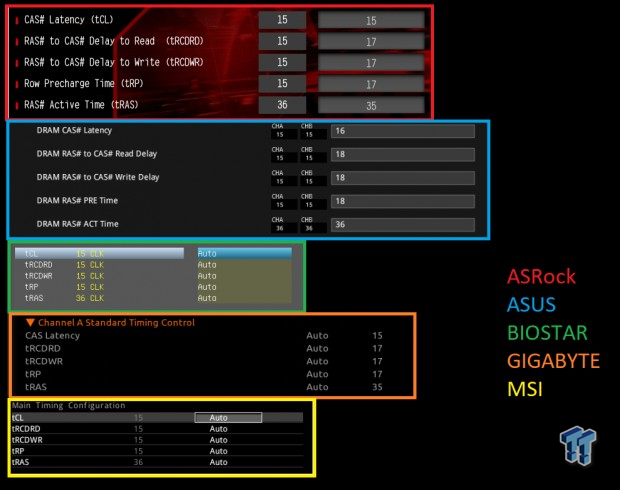Open the BIOSTAR tRAS Auto dropdown

pyautogui.click(x=244, y=298)
